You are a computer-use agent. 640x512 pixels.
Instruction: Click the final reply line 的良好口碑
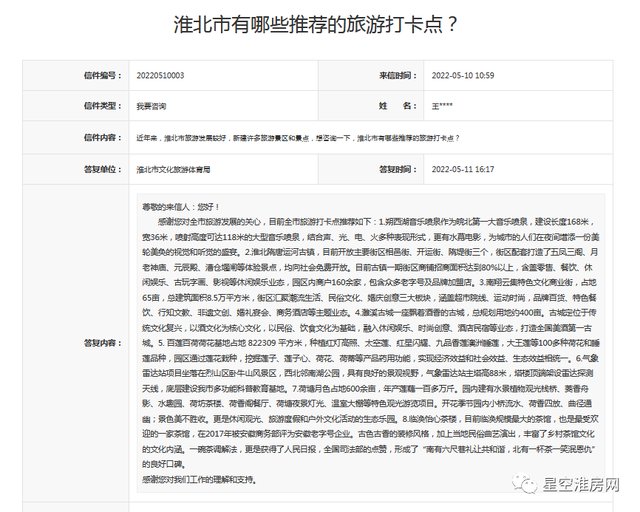click(x=164, y=464)
